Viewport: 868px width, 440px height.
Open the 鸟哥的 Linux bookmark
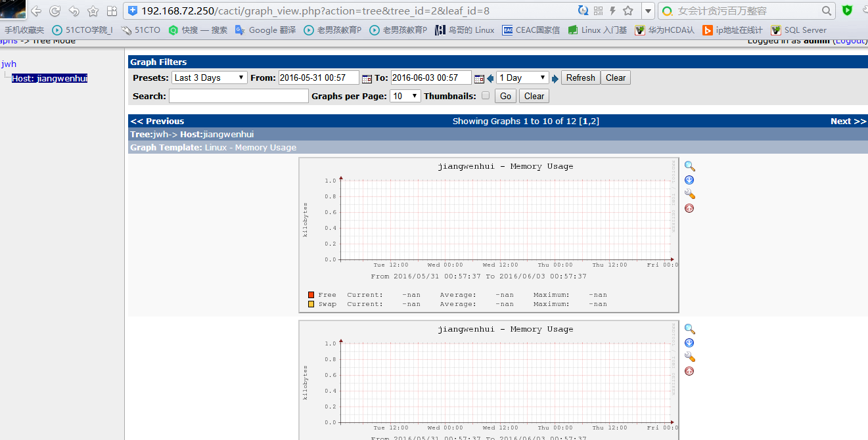pyautogui.click(x=465, y=30)
